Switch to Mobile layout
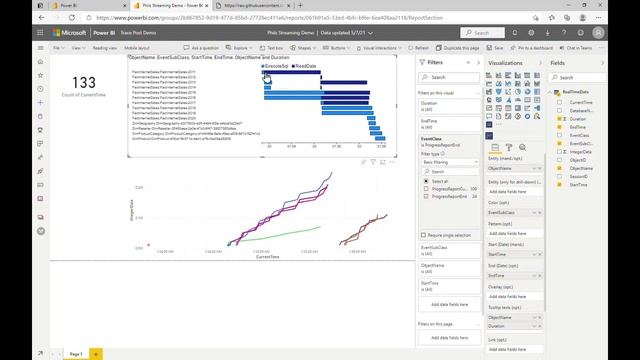640x360 pixels. pyautogui.click(x=137, y=48)
